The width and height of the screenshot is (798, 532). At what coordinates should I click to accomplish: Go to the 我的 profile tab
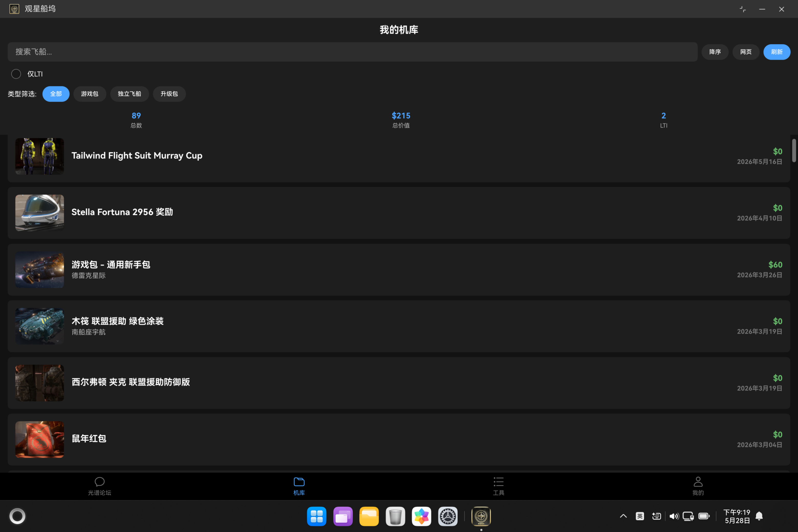click(698, 486)
